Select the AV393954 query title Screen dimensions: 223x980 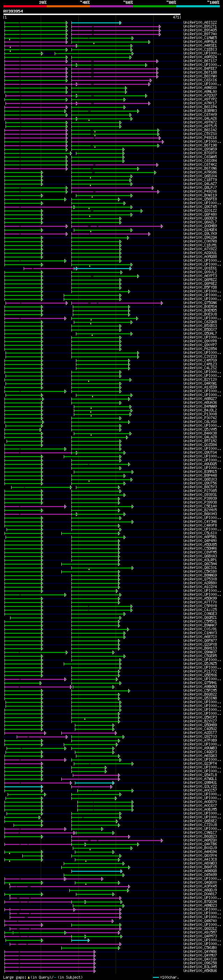(13, 12)
